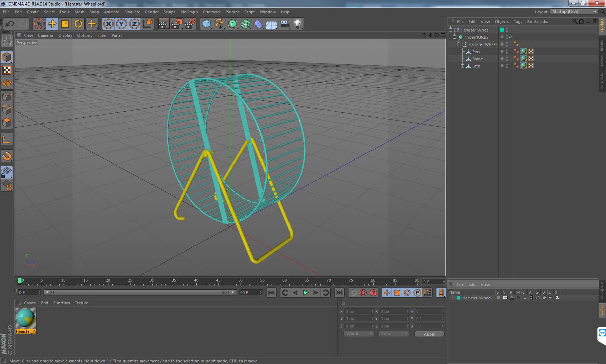Activate the magnet Snap icon in sidebar
Image resolution: width=606 pixels, height=364 pixels.
pos(7,156)
